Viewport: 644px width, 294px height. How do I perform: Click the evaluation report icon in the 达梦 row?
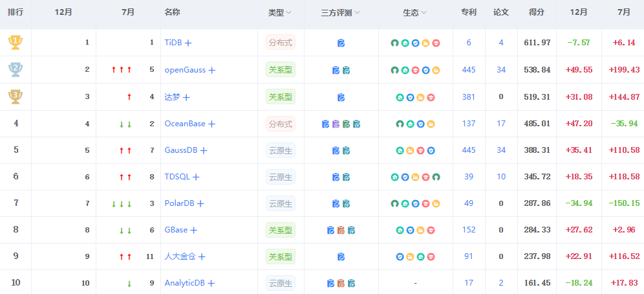pyautogui.click(x=341, y=97)
